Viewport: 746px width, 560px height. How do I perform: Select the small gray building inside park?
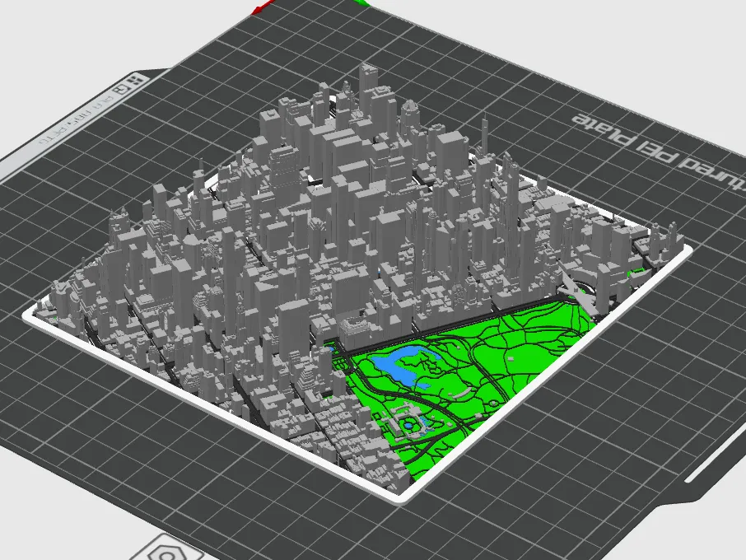click(511, 358)
